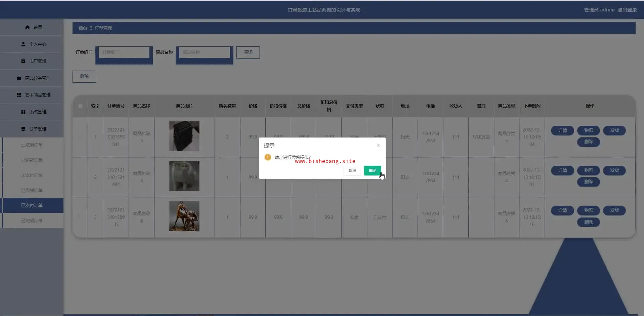Open the gray jade vessel image in row 2

[x=184, y=176]
